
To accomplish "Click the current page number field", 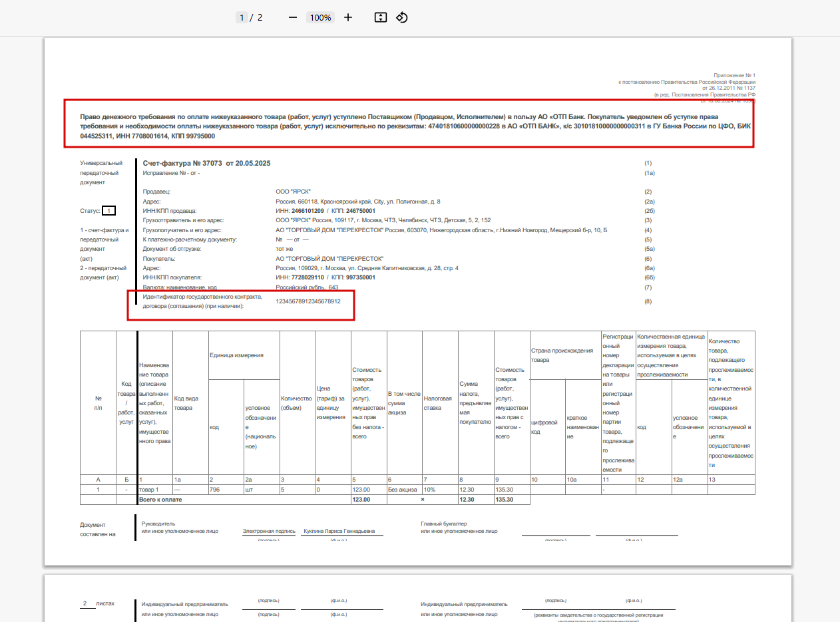I will click(x=242, y=17).
